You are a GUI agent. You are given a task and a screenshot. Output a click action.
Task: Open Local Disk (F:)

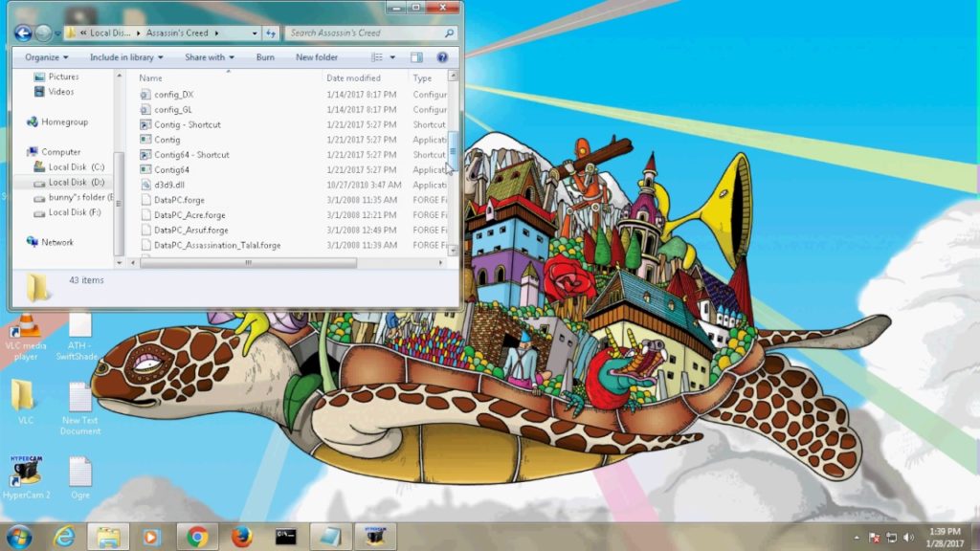(x=68, y=212)
